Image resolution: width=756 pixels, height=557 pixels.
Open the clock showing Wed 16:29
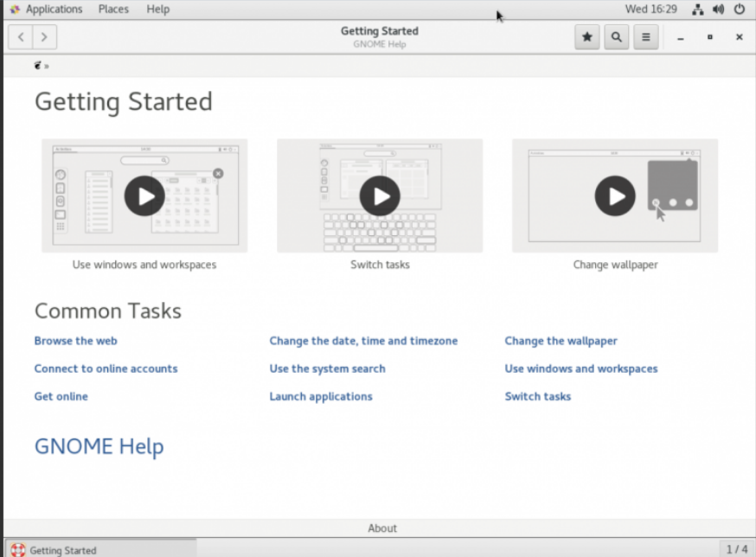[650, 10]
